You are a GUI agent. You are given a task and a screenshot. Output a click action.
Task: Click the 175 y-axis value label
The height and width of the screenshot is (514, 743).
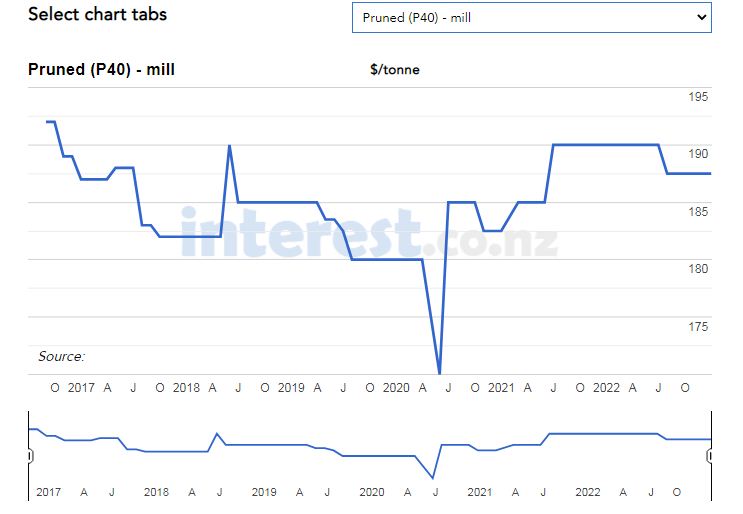click(x=697, y=327)
